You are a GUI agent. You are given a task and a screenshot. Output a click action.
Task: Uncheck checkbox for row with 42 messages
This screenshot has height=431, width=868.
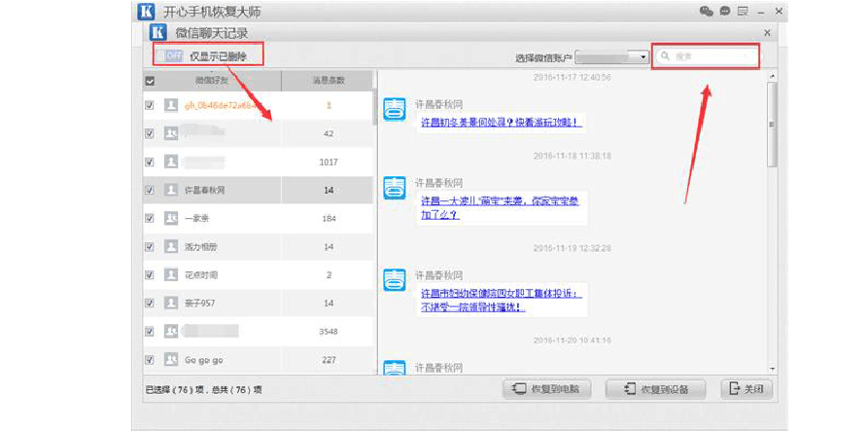pos(149,133)
